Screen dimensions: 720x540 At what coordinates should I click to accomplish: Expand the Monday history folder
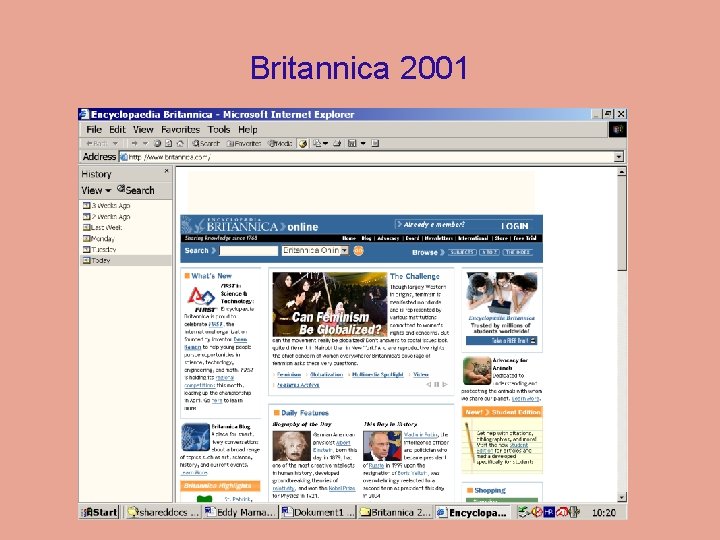click(99, 238)
